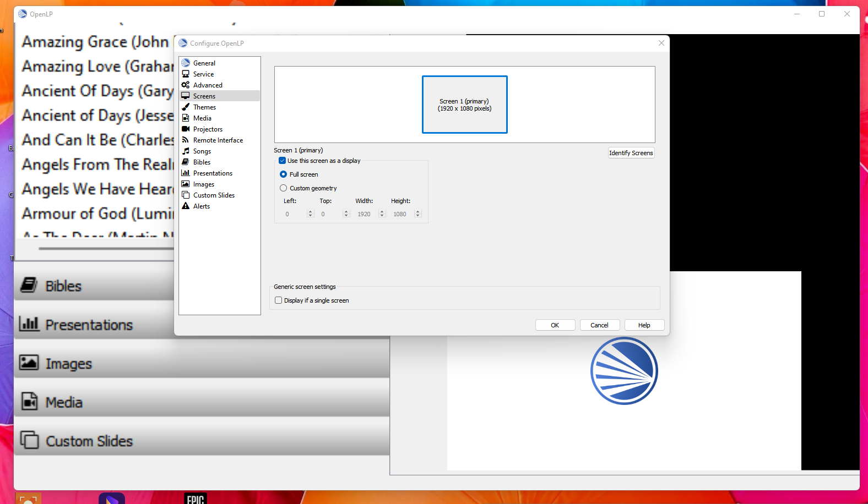This screenshot has width=868, height=504.
Task: Select the Songs music note icon
Action: click(186, 151)
